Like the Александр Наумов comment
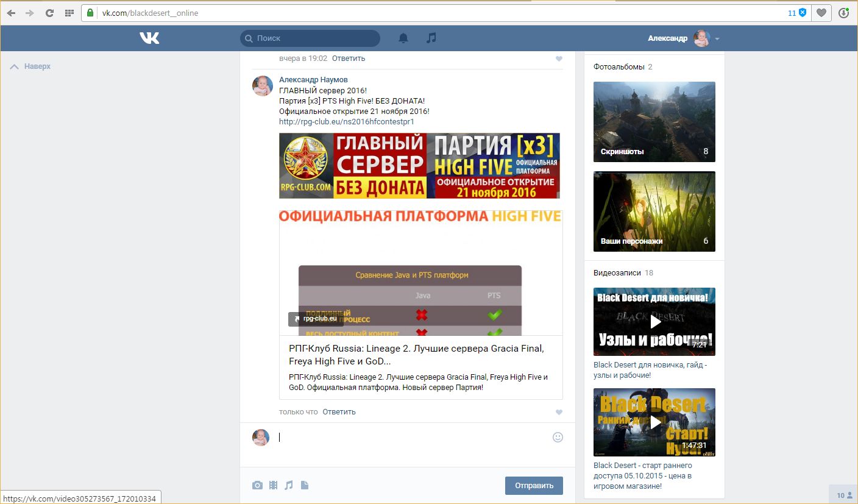Viewport: 858px width, 504px height. [559, 413]
